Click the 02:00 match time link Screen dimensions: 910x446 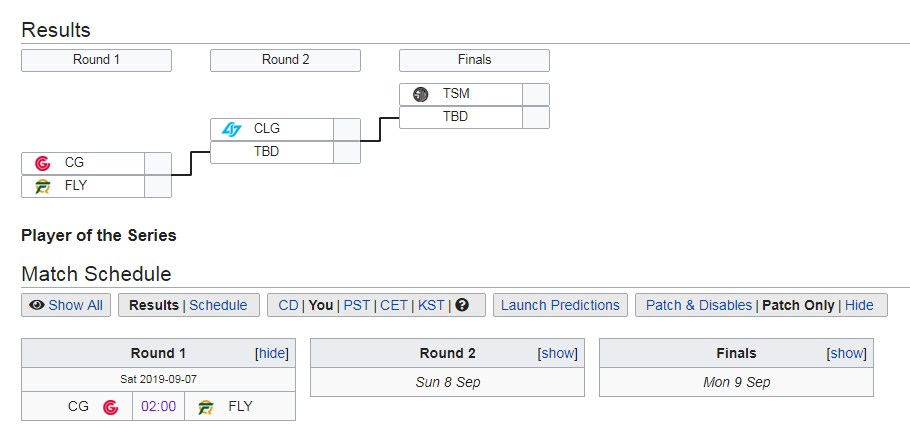[158, 407]
